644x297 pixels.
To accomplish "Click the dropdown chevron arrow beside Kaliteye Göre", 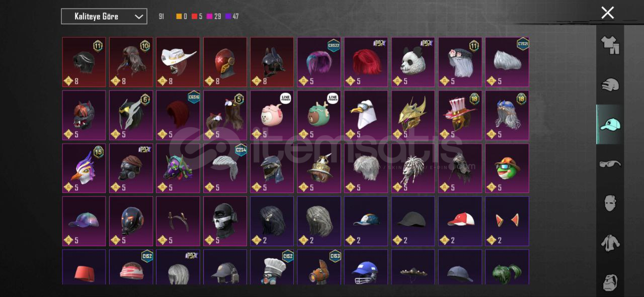I will click(139, 17).
